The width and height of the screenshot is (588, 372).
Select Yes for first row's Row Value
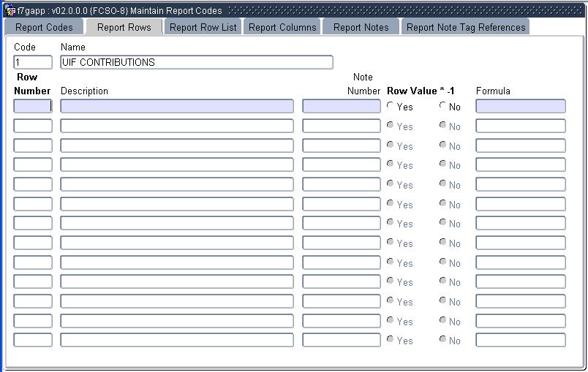391,106
